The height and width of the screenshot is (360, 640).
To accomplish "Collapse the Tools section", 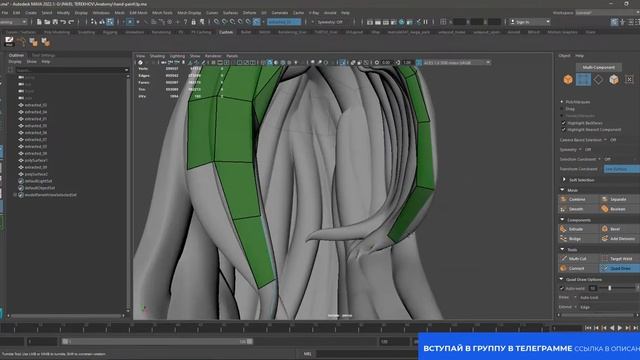I will [x=562, y=249].
